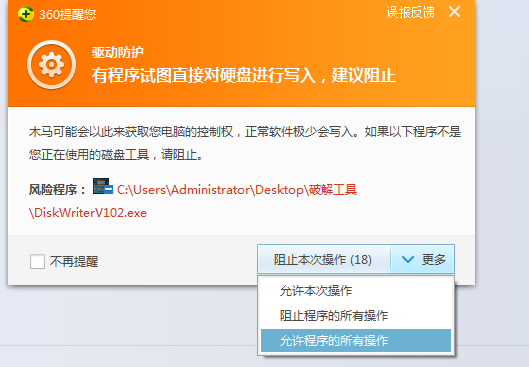
Task: Select 允许本次操作 from the menu
Action: [x=356, y=290]
